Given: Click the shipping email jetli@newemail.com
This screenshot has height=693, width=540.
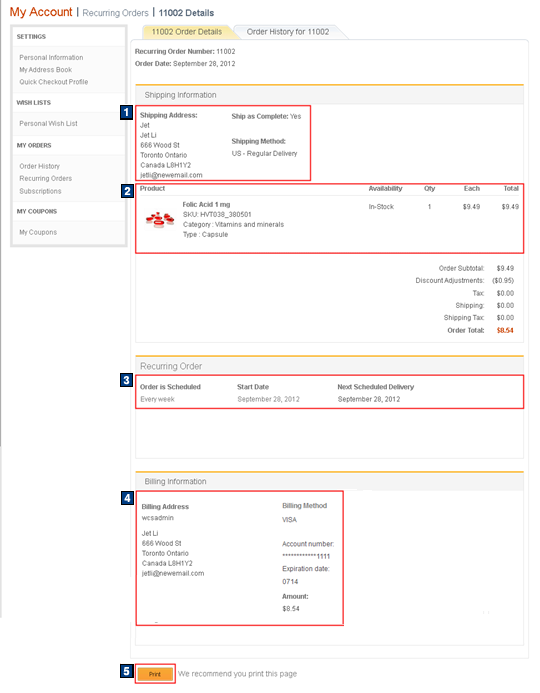Looking at the screenshot, I should click(x=171, y=175).
